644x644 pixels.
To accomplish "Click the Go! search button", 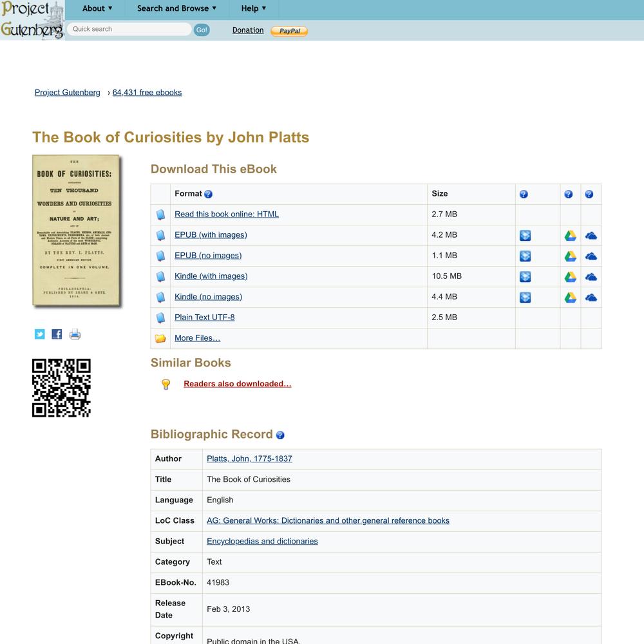I will pyautogui.click(x=202, y=30).
